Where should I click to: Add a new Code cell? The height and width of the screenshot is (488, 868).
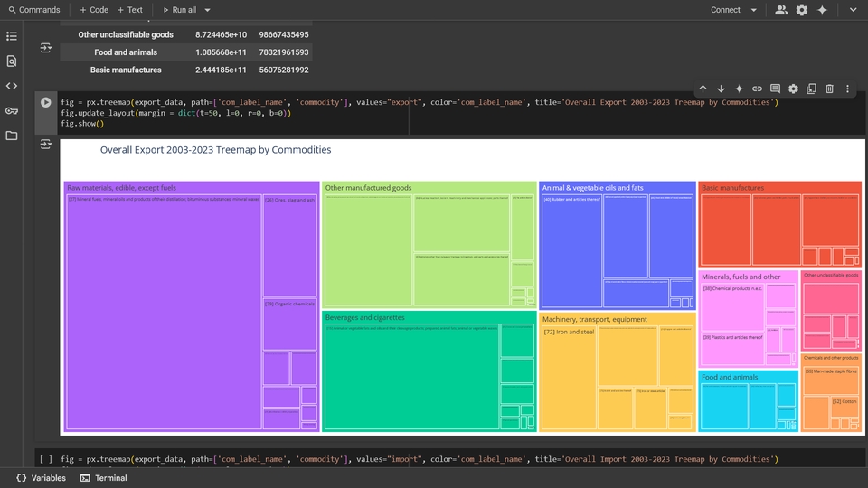click(x=93, y=10)
